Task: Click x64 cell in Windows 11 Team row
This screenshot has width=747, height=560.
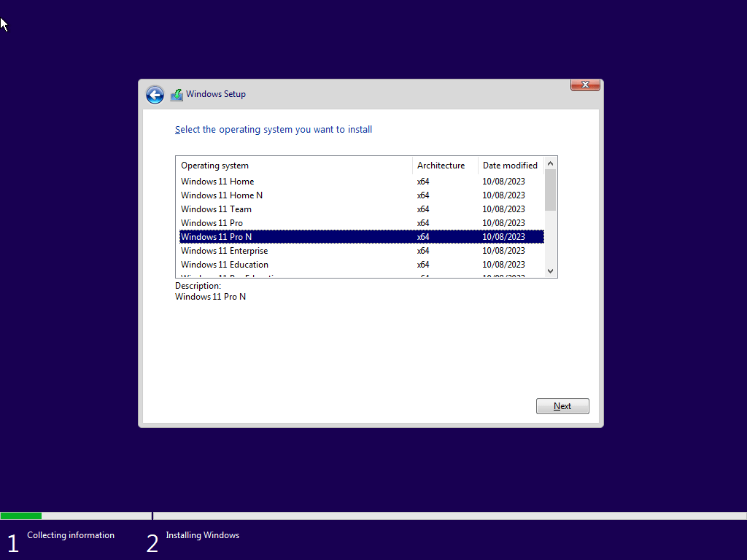Action: [x=423, y=209]
